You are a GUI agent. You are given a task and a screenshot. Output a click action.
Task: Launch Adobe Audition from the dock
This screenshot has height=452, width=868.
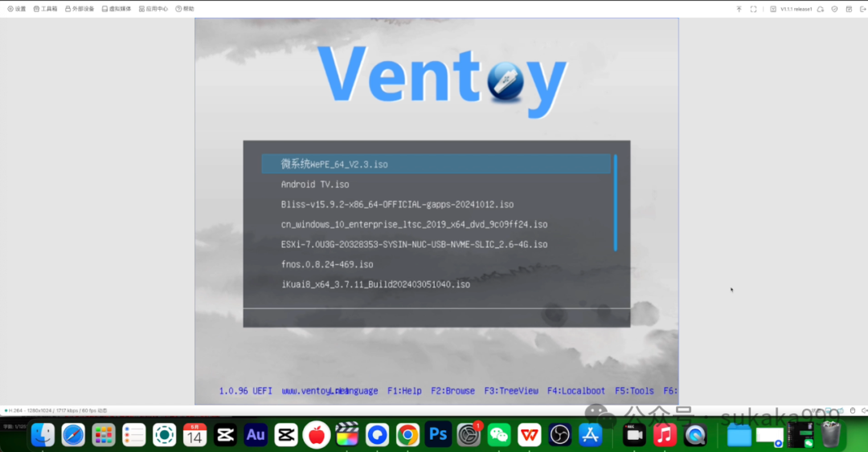[x=256, y=435]
